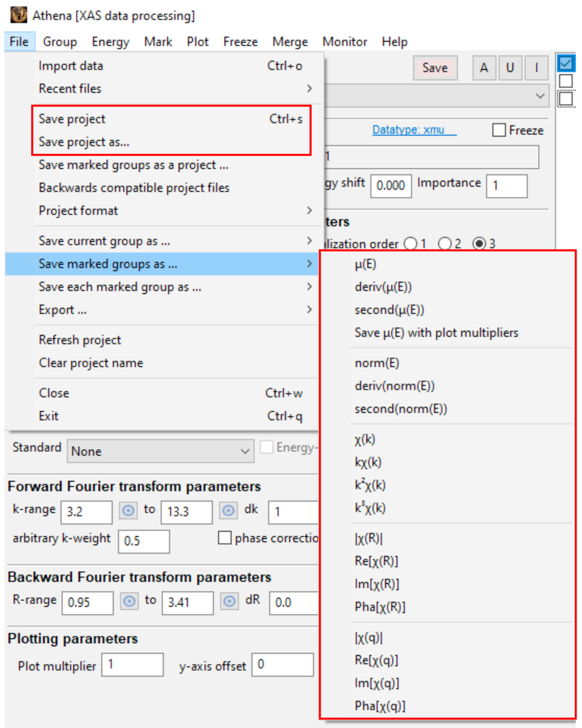Save marked groups as norm(E)
The height and width of the screenshot is (728, 582).
pyautogui.click(x=448, y=362)
